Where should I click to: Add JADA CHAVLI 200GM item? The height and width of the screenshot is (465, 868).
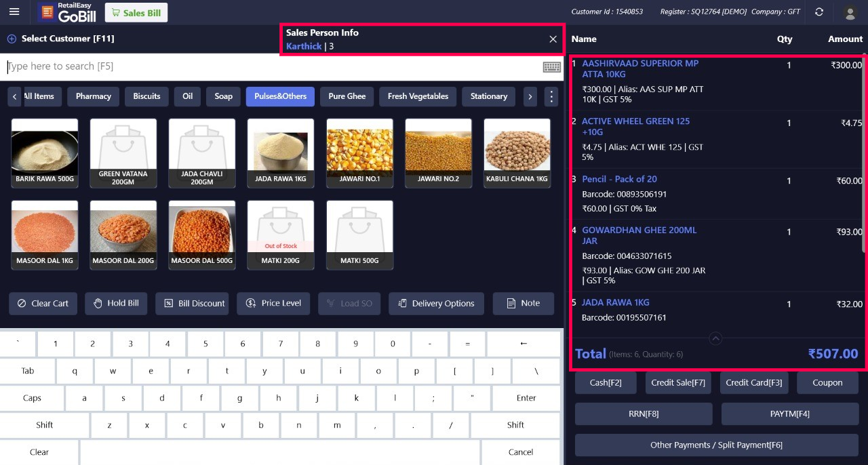202,154
